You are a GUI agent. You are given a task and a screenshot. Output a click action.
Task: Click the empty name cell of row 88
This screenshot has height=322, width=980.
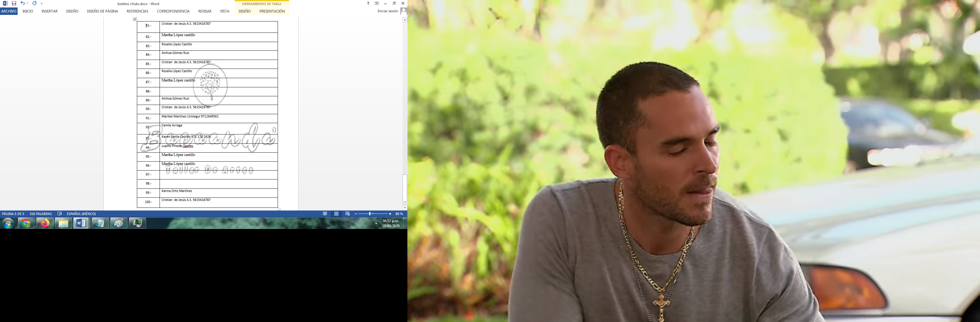click(219, 91)
